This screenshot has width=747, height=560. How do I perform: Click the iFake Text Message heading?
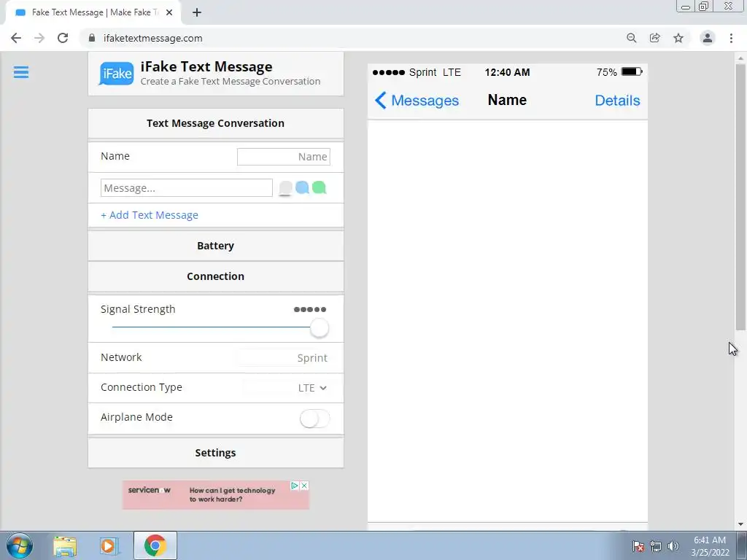tap(206, 66)
